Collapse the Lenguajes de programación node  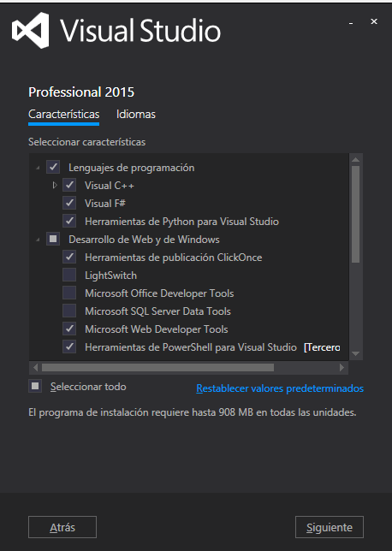click(38, 169)
